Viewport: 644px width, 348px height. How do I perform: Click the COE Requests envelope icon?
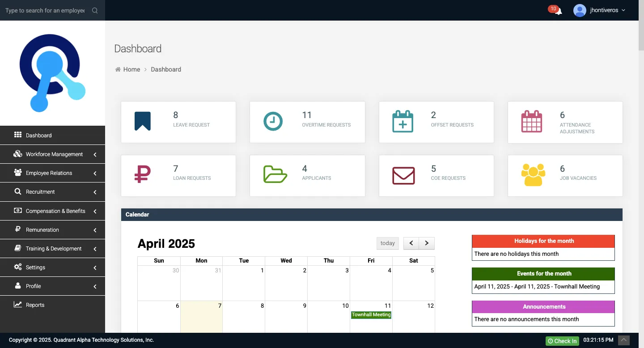[x=403, y=175]
